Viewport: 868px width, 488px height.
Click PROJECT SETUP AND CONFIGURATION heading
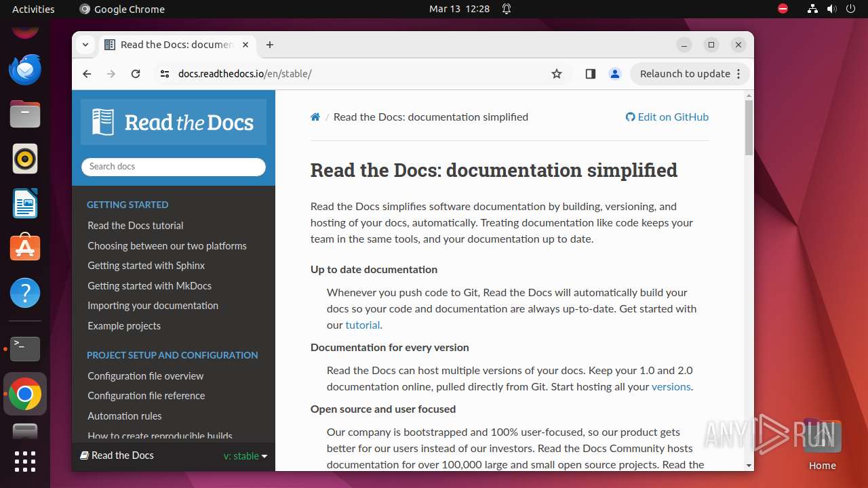[x=172, y=355]
